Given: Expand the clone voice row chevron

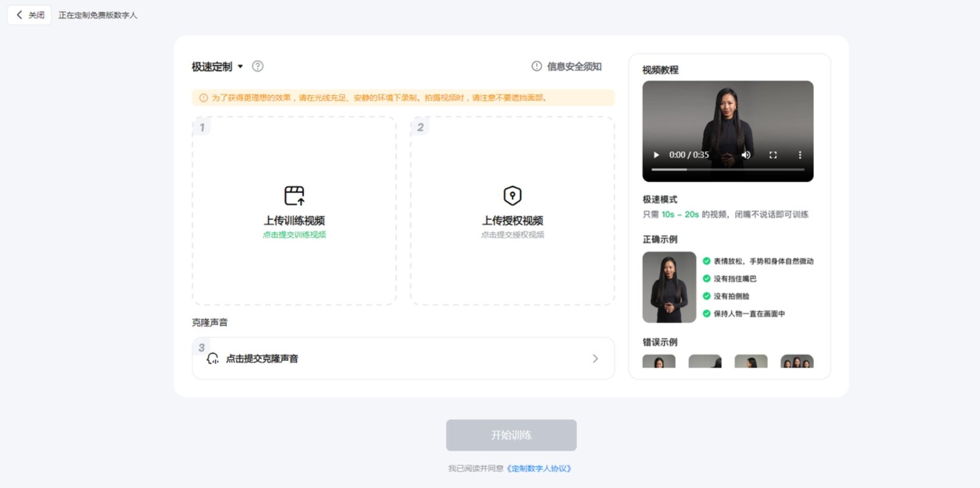Looking at the screenshot, I should [x=595, y=359].
